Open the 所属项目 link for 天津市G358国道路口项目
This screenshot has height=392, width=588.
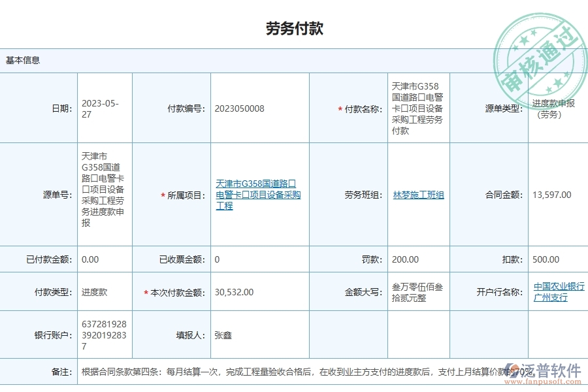click(258, 194)
